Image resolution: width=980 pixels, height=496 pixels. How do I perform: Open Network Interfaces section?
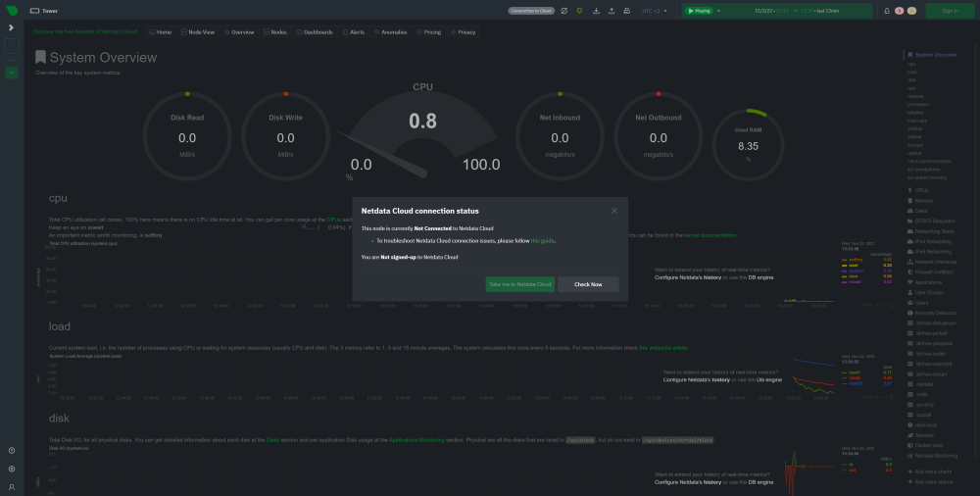[x=932, y=262]
